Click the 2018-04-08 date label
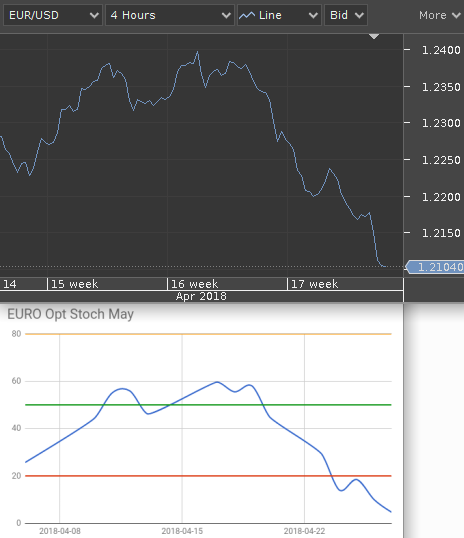This screenshot has width=464, height=538. pos(60,531)
